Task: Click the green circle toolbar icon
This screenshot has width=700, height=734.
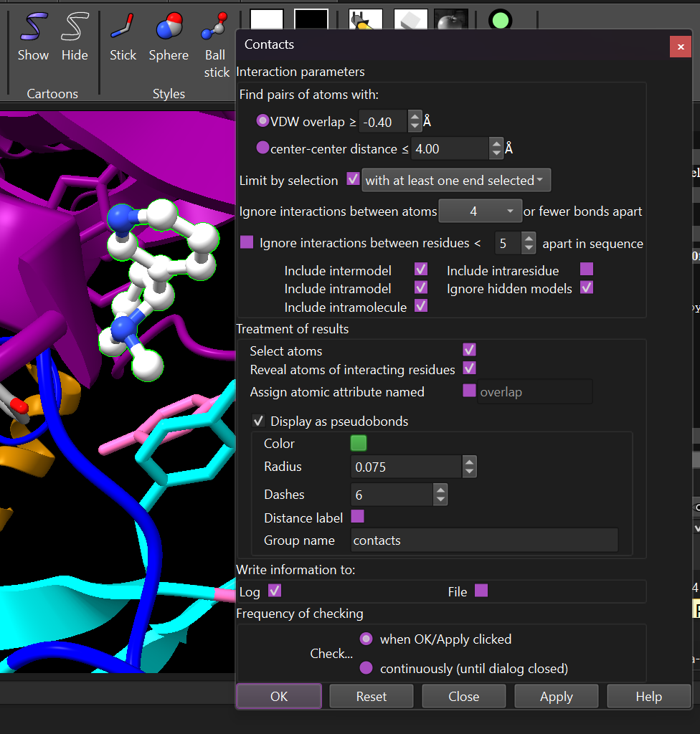Action: click(499, 19)
